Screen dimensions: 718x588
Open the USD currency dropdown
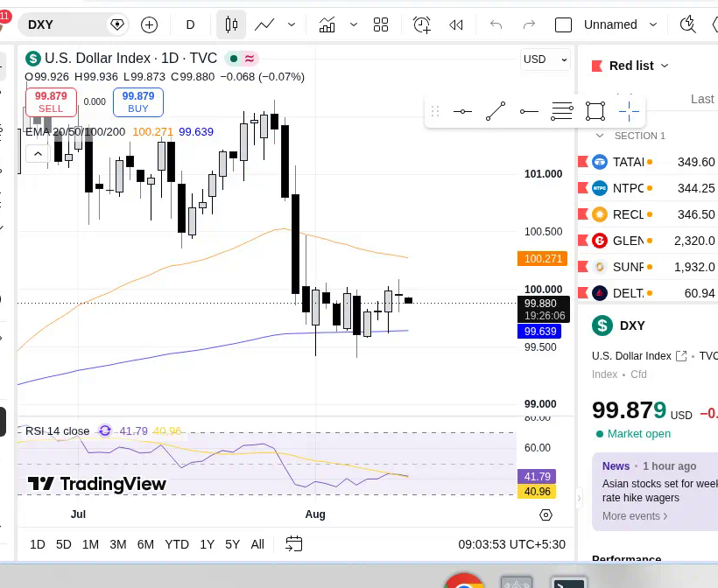pyautogui.click(x=546, y=59)
